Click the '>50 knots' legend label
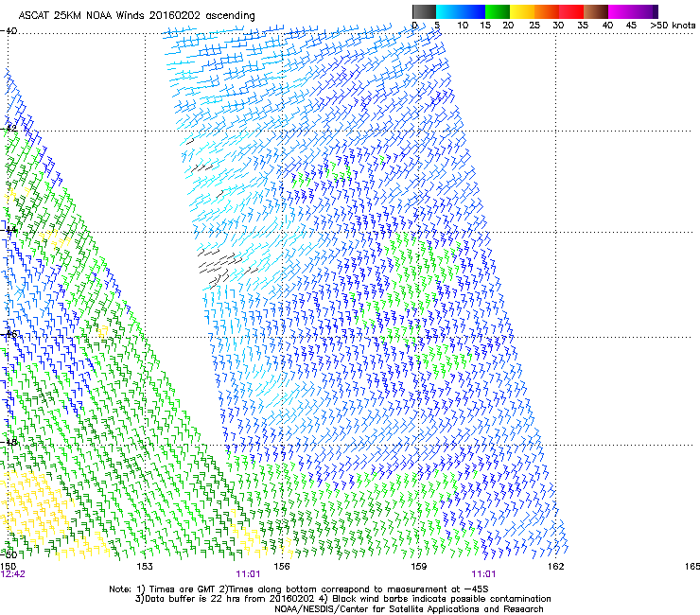The image size is (700, 615). (673, 26)
